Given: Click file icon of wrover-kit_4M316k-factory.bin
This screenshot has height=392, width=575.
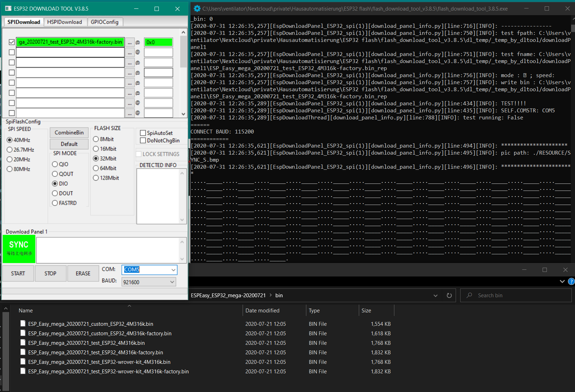Looking at the screenshot, I should (23, 371).
